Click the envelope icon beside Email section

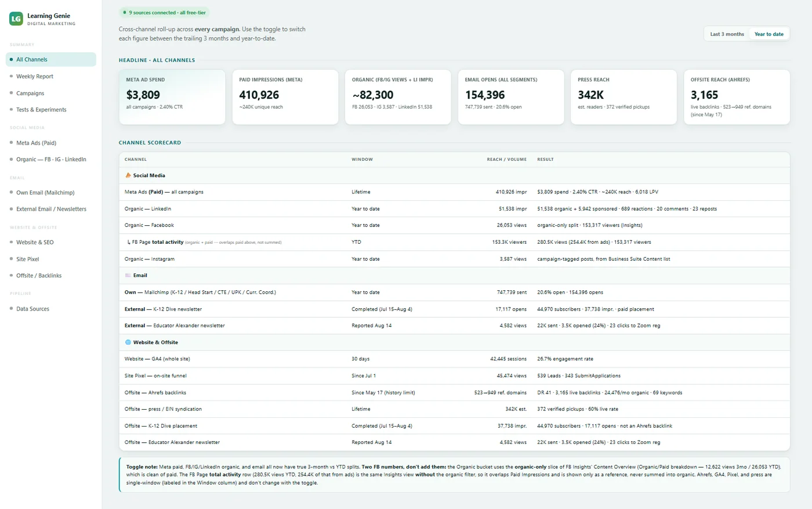[128, 276]
